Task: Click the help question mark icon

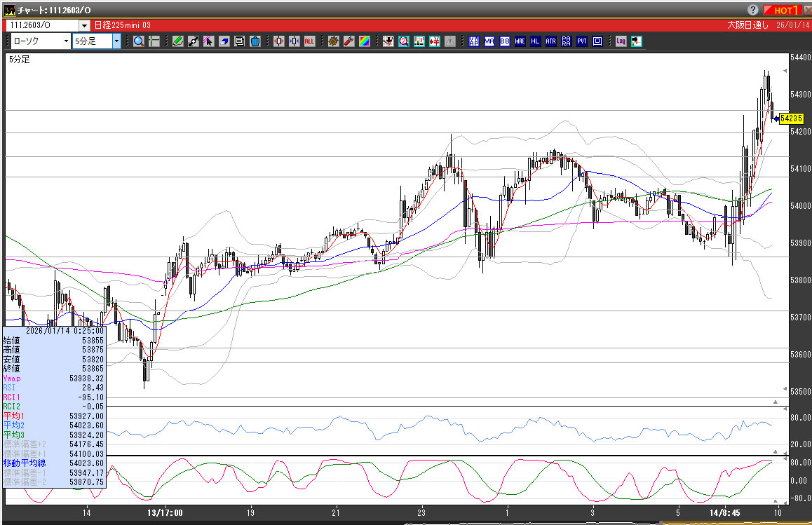Action: click(753, 10)
